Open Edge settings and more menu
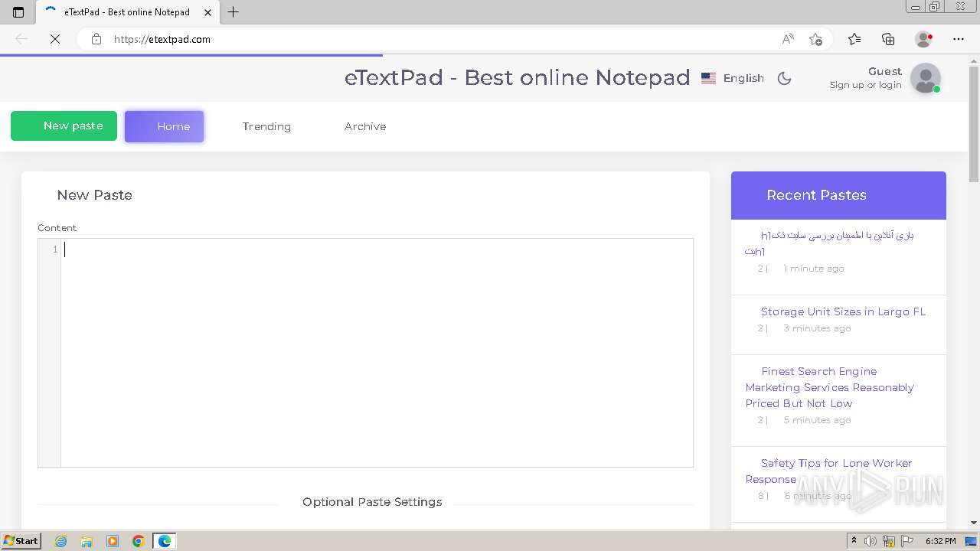980x551 pixels. [959, 39]
